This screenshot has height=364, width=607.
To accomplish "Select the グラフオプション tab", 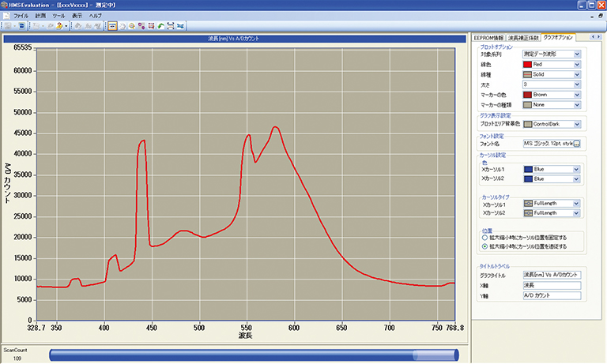I will 558,37.
